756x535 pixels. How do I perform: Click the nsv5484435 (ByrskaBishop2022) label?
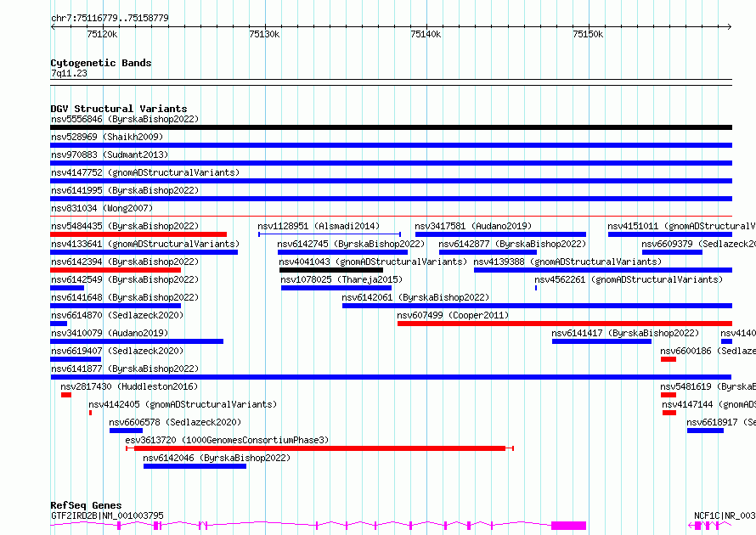(125, 226)
